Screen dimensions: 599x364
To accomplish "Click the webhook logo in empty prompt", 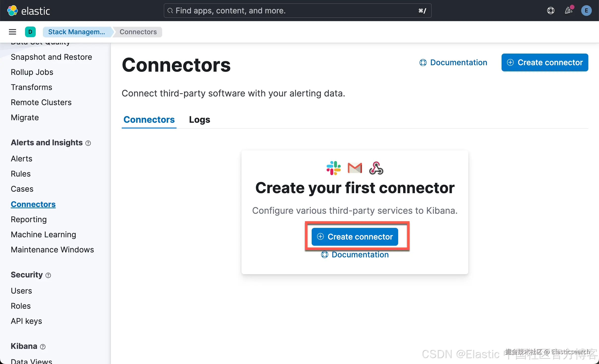I will tap(376, 168).
